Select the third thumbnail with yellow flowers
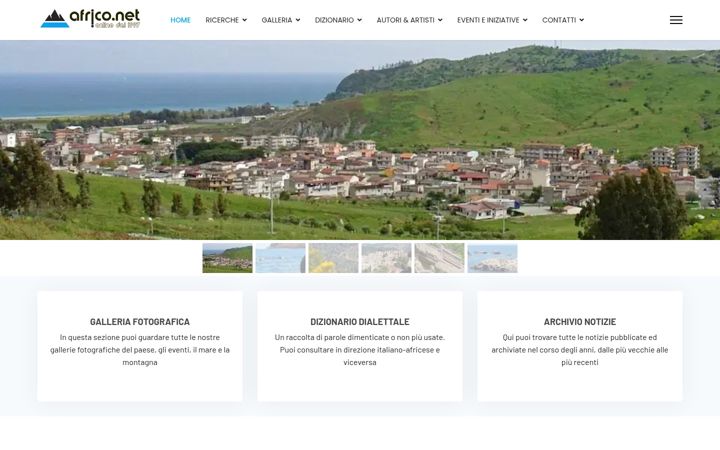720x450 pixels. pos(333,258)
